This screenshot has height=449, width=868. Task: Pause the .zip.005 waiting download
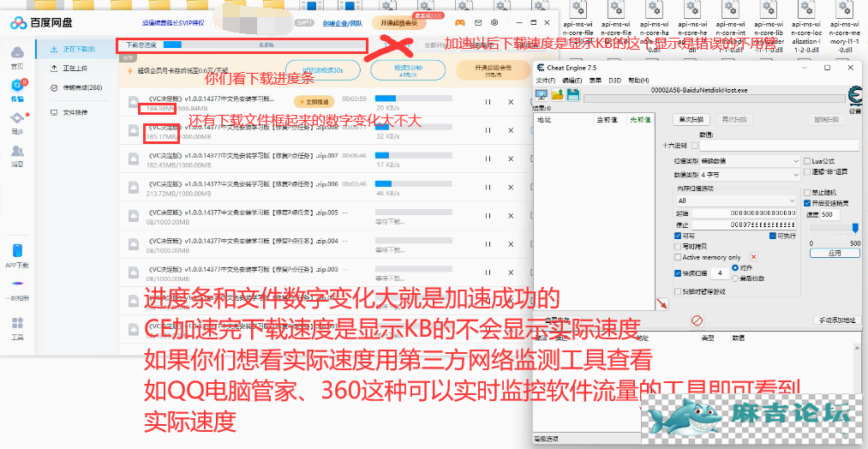point(488,216)
